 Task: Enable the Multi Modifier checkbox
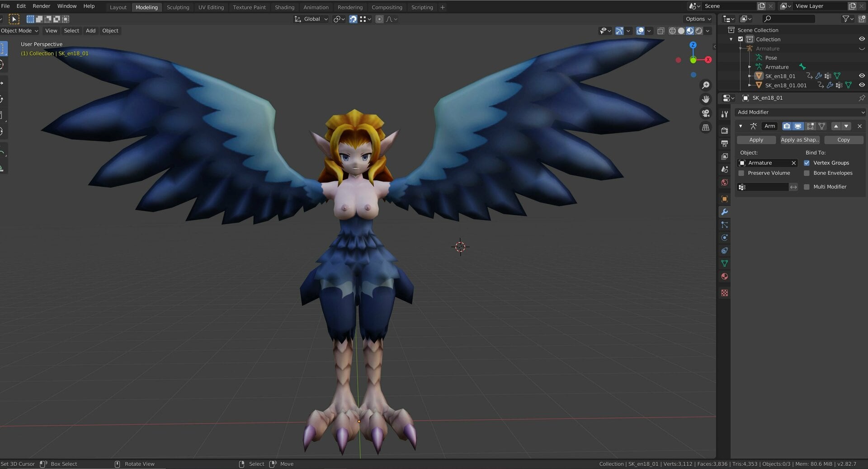(807, 187)
